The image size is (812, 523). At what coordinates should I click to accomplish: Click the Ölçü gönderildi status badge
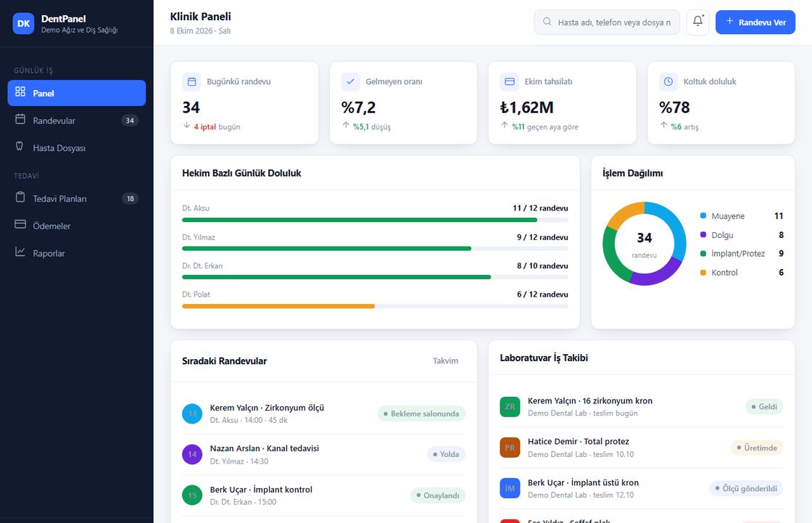746,488
